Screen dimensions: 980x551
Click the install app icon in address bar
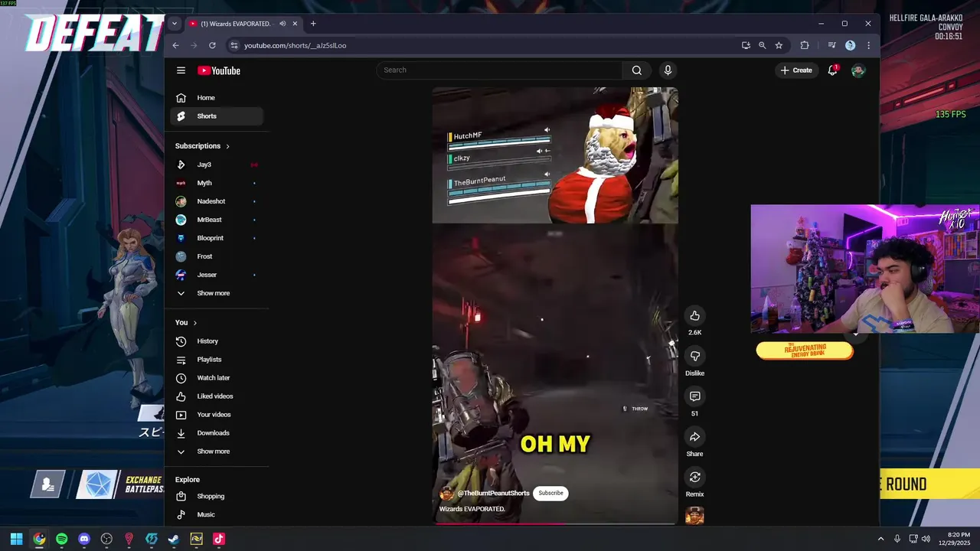(746, 45)
